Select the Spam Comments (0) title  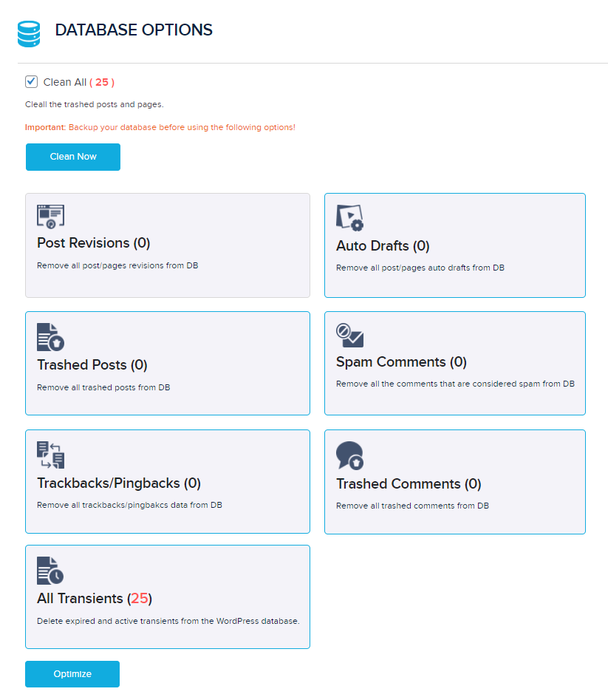pos(401,362)
